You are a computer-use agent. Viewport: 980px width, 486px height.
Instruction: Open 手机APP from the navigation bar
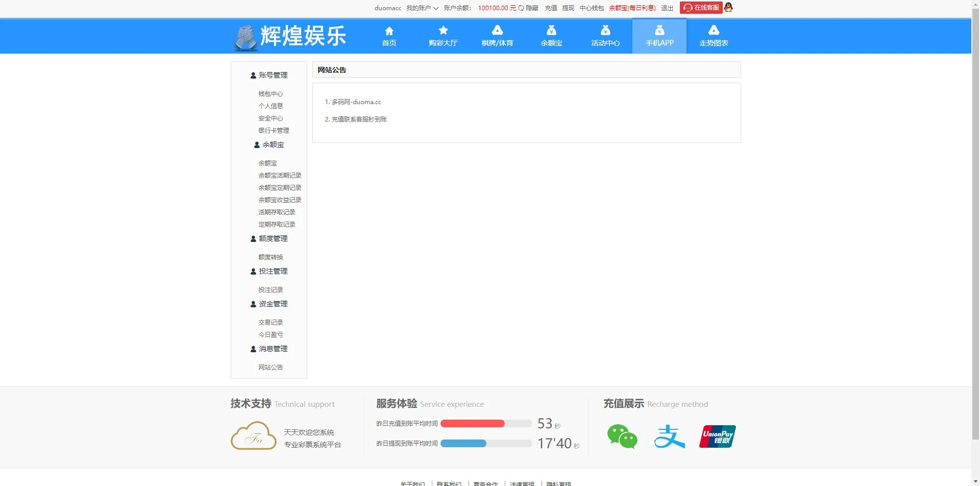click(x=659, y=36)
